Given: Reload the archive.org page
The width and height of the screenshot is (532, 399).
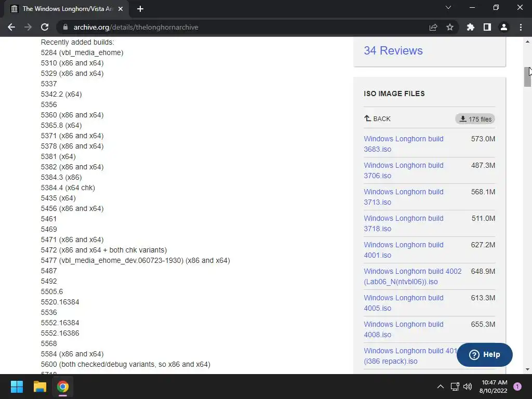Looking at the screenshot, I should (x=45, y=27).
